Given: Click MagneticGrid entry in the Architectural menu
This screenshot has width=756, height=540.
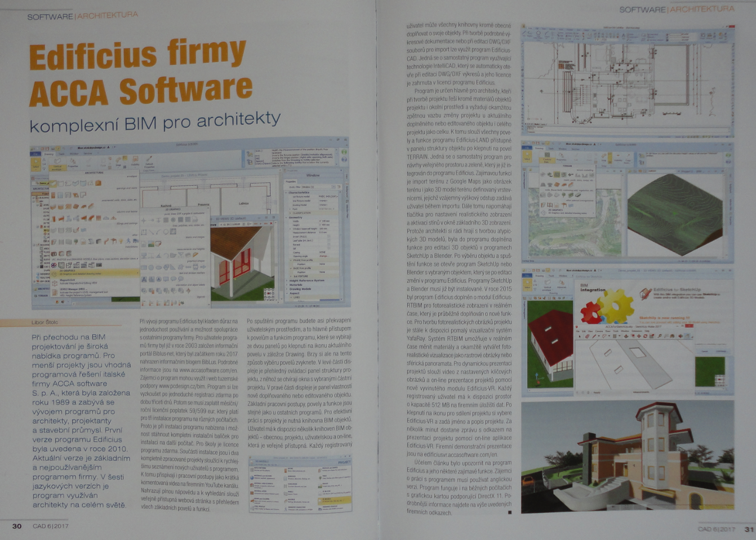Looking at the screenshot, I should tap(95, 282).
